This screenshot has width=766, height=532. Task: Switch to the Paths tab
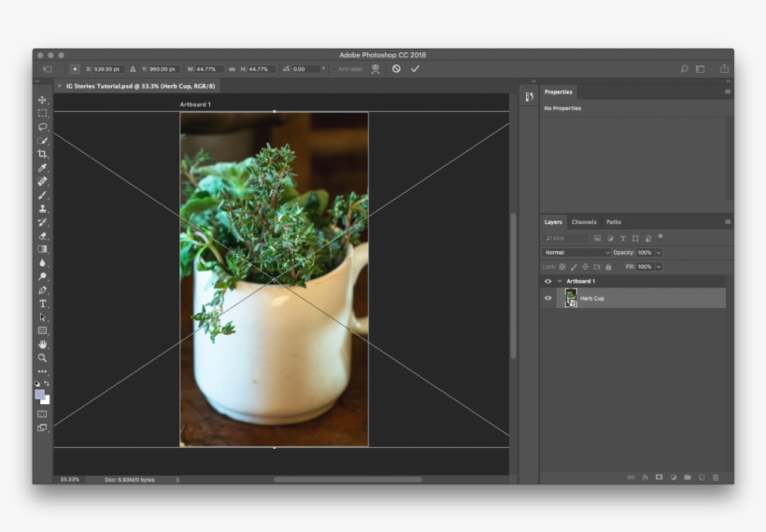point(613,222)
